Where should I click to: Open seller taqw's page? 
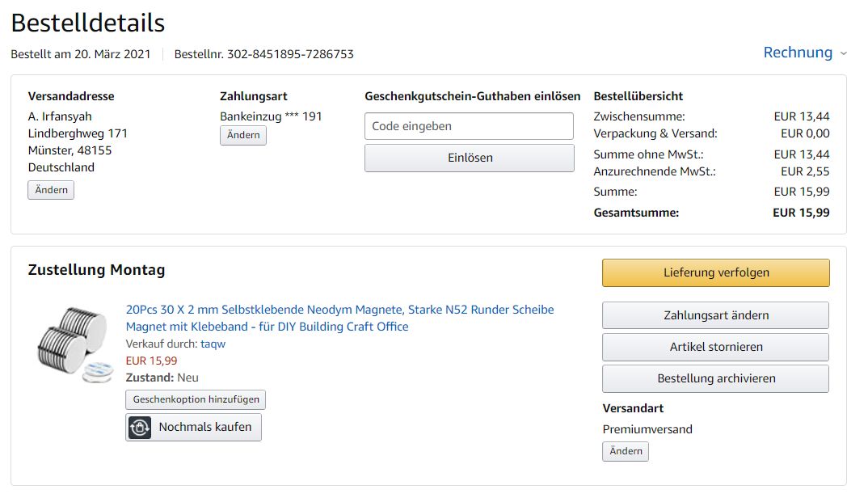pos(213,344)
